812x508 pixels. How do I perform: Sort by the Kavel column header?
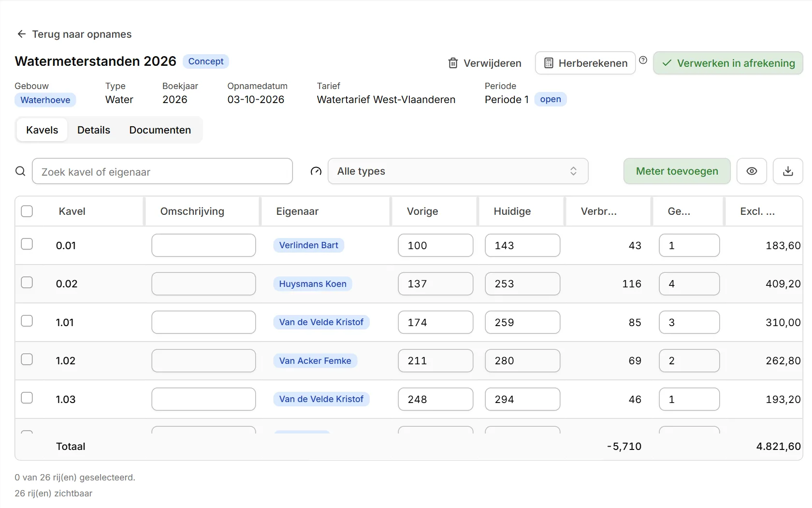tap(72, 211)
